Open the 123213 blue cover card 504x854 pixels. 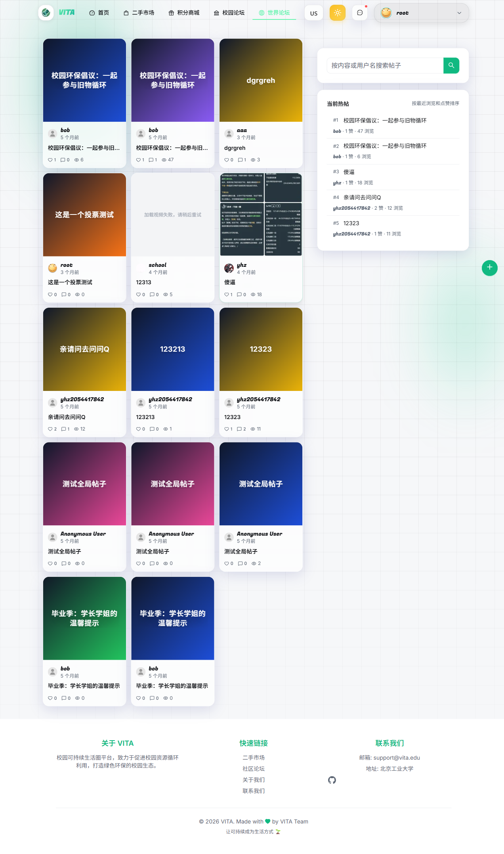click(x=173, y=349)
